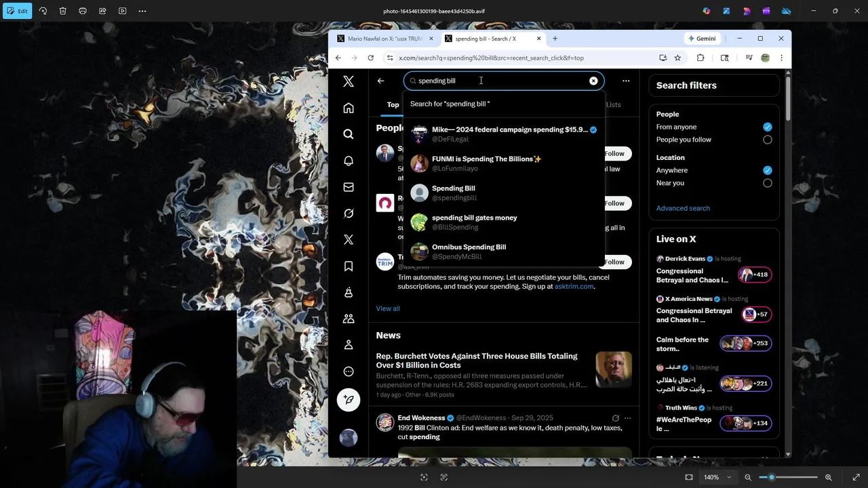868x488 pixels.
Task: Open Messages envelope icon
Action: point(348,187)
